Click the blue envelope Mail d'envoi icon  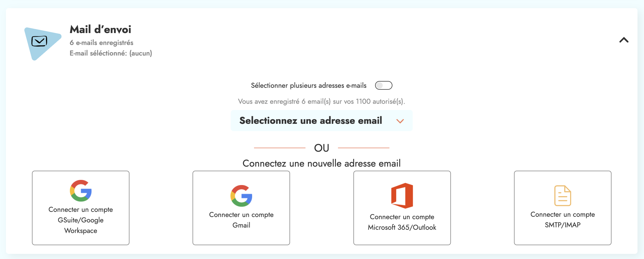[43, 43]
